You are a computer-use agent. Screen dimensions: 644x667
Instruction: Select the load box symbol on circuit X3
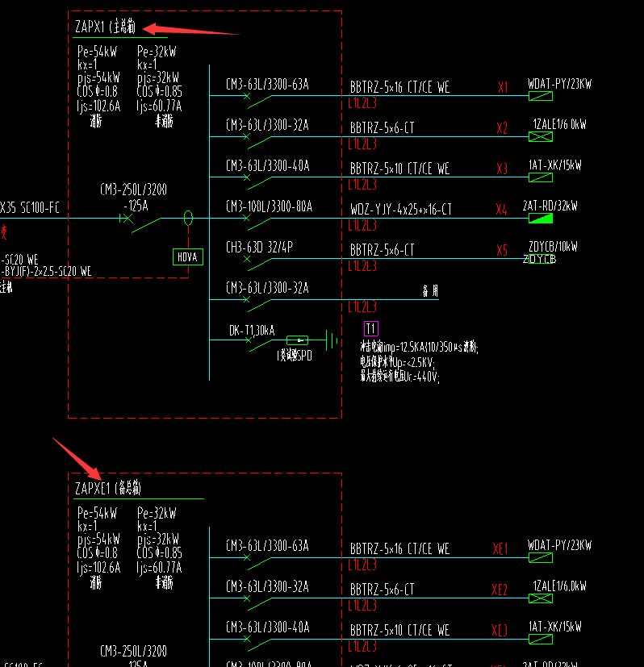click(x=541, y=177)
